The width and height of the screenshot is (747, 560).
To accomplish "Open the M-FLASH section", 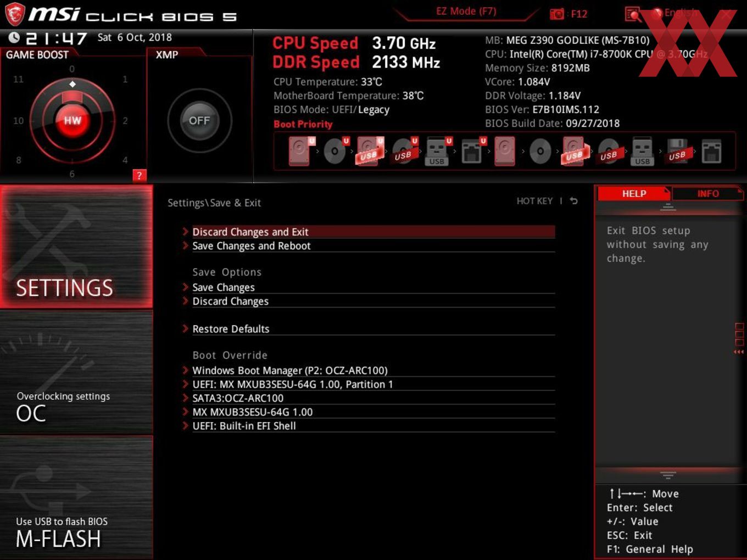I will (76, 497).
